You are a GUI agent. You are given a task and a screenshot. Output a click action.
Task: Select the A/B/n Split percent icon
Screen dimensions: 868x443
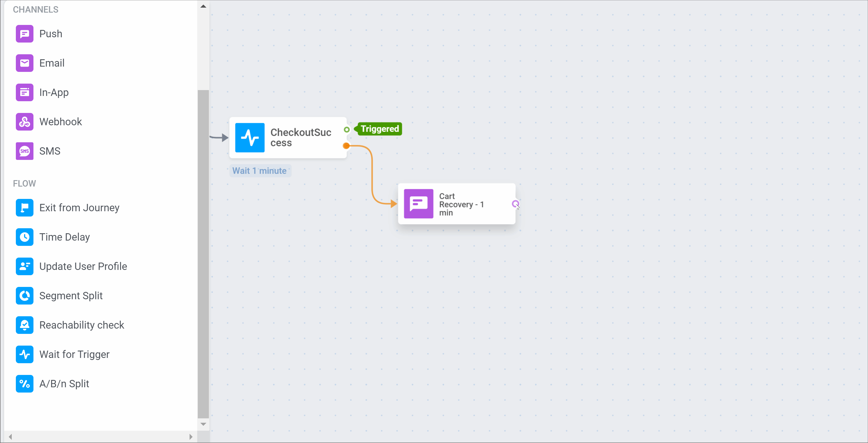pyautogui.click(x=25, y=383)
